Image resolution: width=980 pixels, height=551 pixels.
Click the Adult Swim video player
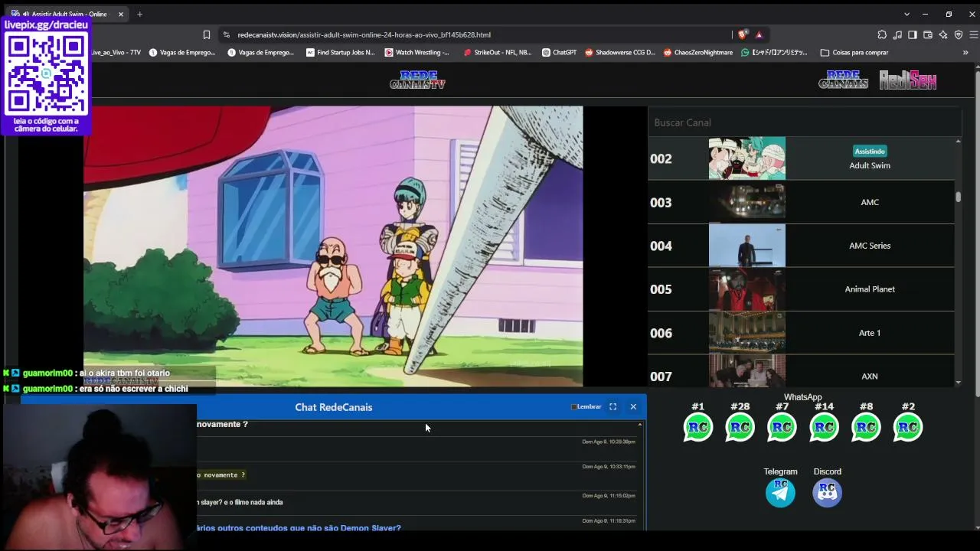click(333, 246)
